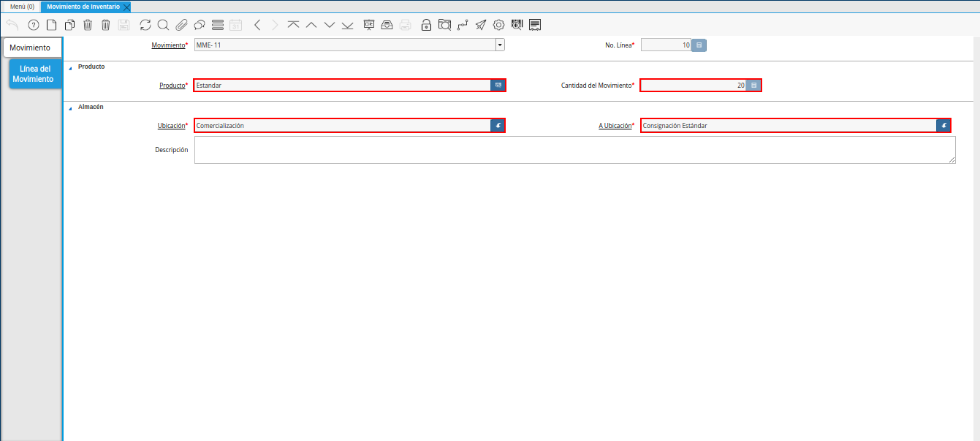This screenshot has height=441, width=980.
Task: Open calculator button next to No. Línea
Action: pos(699,45)
